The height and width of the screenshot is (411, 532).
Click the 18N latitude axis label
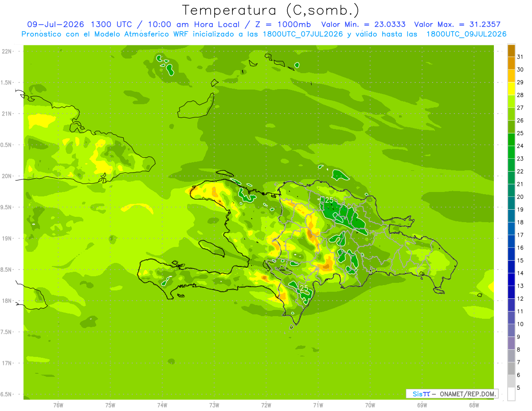[x=8, y=301]
